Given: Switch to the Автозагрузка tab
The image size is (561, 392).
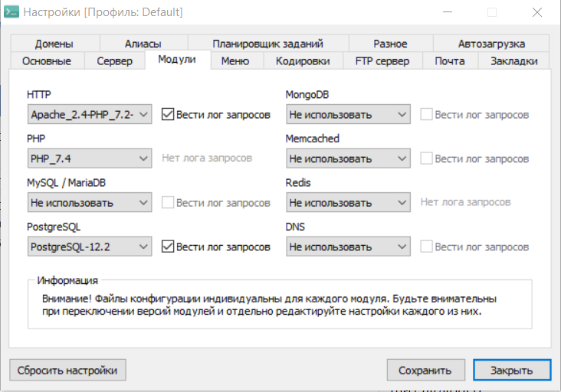Looking at the screenshot, I should click(x=491, y=44).
